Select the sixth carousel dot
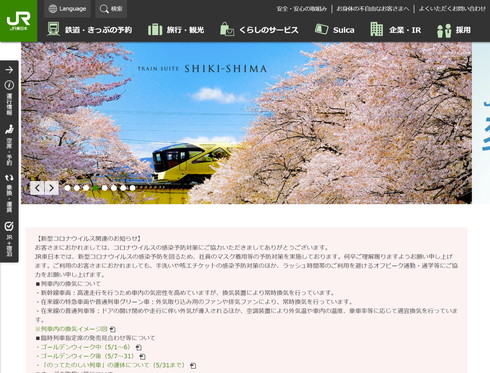This screenshot has height=373, width=490. coord(114,188)
